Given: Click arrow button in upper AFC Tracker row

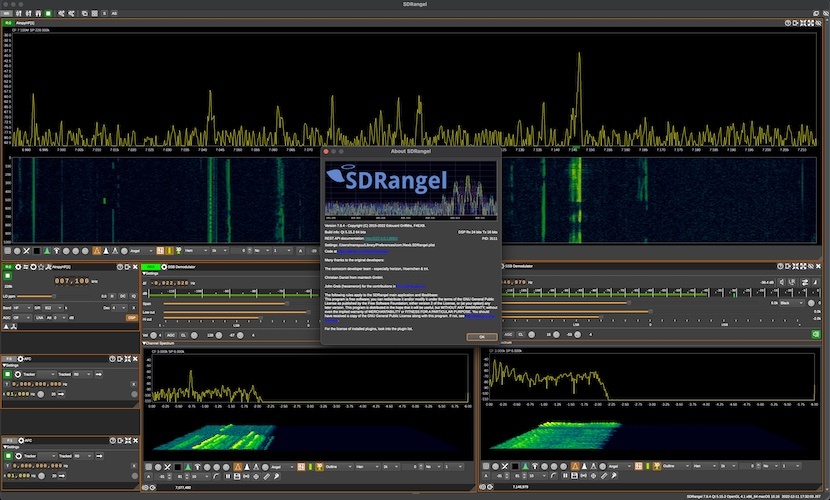Looking at the screenshot, I should (x=98, y=374).
